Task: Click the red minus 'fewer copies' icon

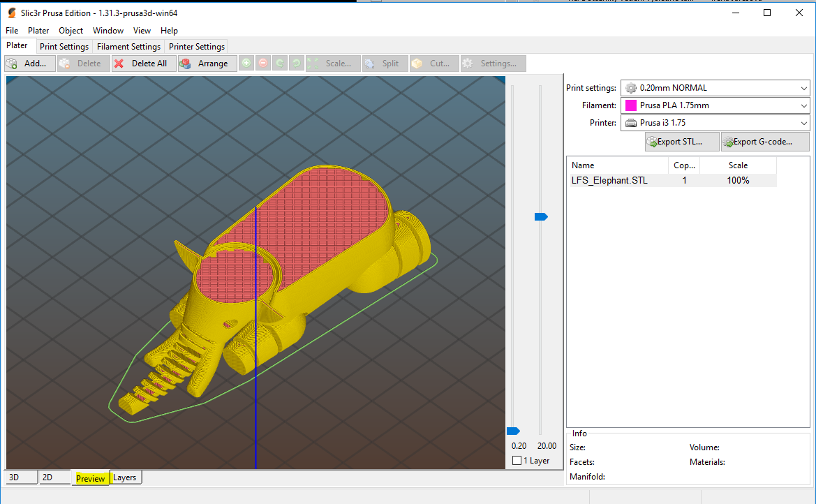Action: [263, 64]
